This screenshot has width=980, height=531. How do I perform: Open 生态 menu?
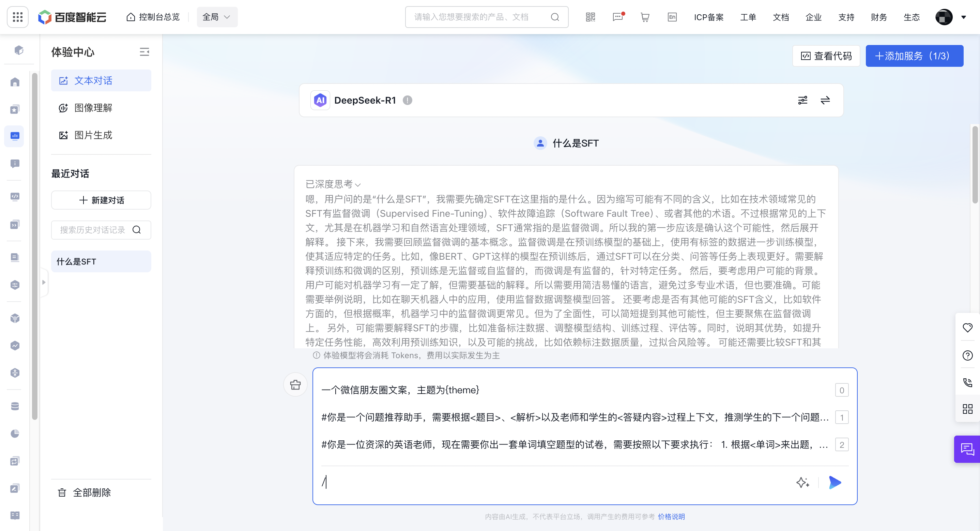pos(912,17)
